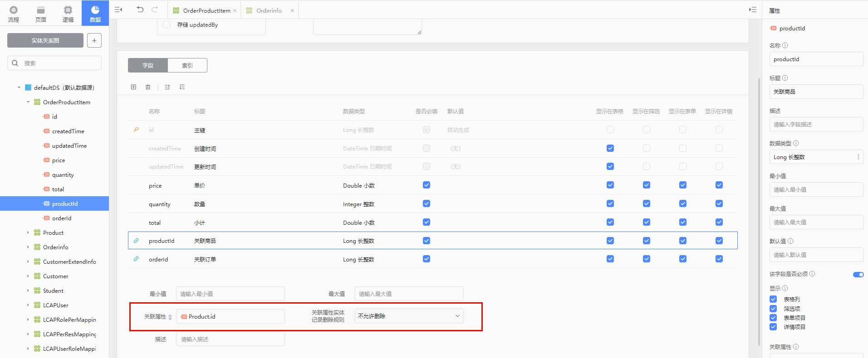Click the main panel vertical scrollbar

click(759, 212)
